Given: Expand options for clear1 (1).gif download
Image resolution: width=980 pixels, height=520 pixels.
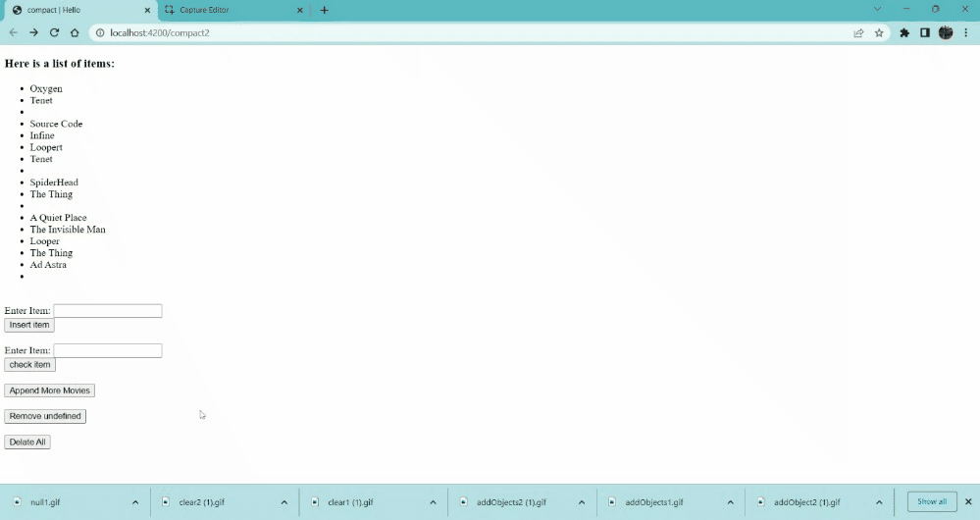Looking at the screenshot, I should [434, 502].
